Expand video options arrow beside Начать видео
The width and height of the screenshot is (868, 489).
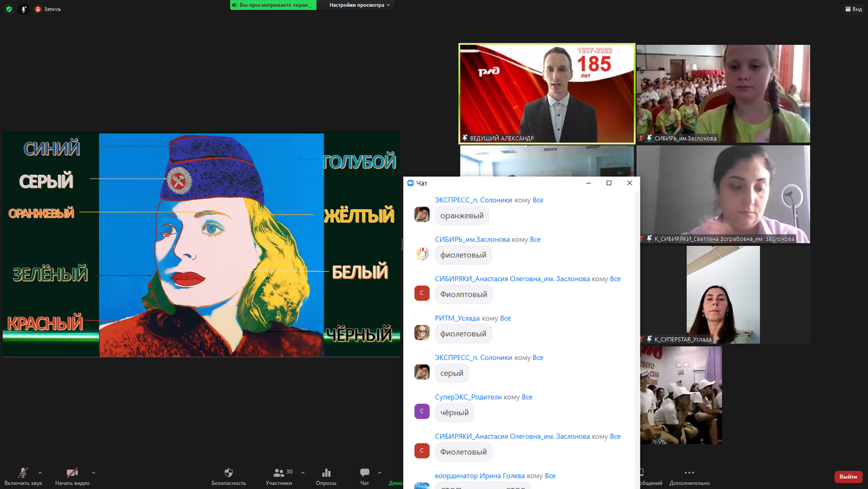point(94,472)
